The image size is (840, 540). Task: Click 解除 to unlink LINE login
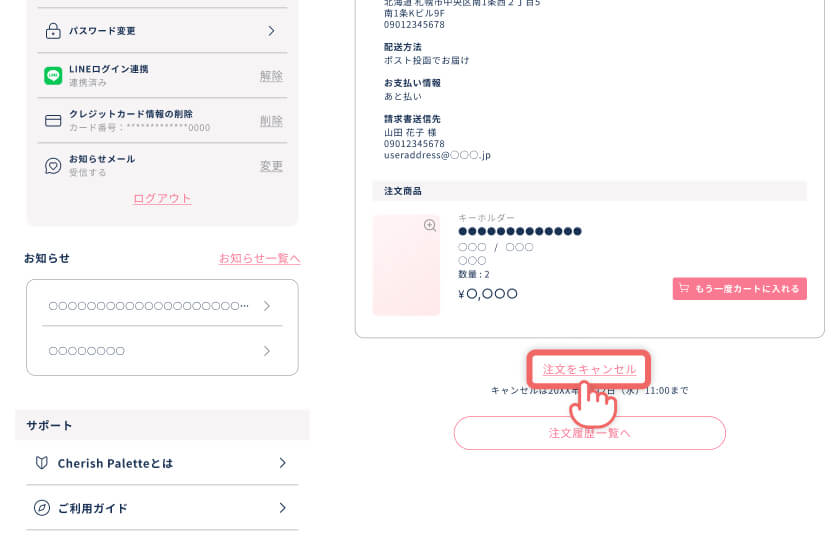point(271,76)
